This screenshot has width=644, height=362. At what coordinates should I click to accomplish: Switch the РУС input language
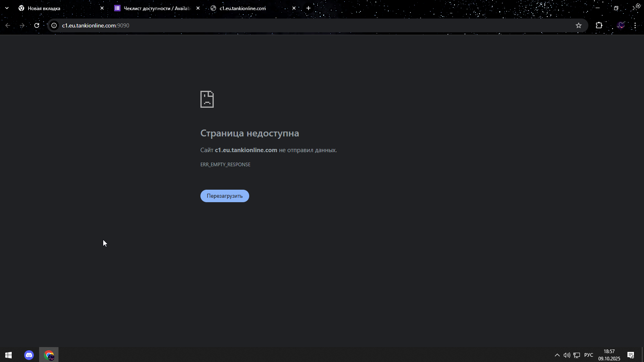pyautogui.click(x=589, y=355)
